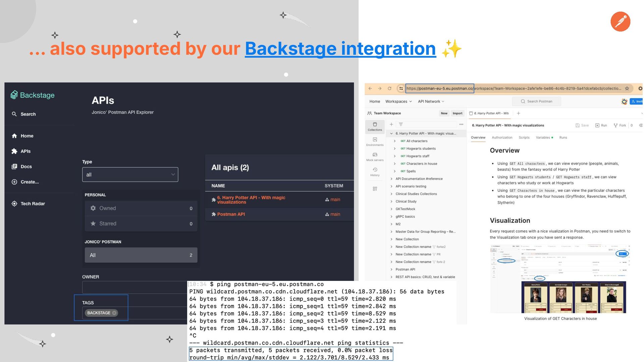Sort table by NAME column header
The height and width of the screenshot is (362, 644).
point(218,186)
